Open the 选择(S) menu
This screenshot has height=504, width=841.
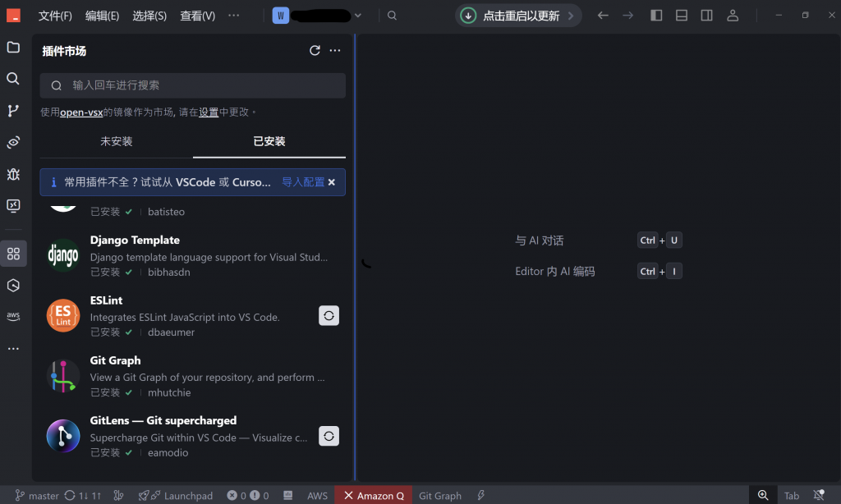[149, 16]
